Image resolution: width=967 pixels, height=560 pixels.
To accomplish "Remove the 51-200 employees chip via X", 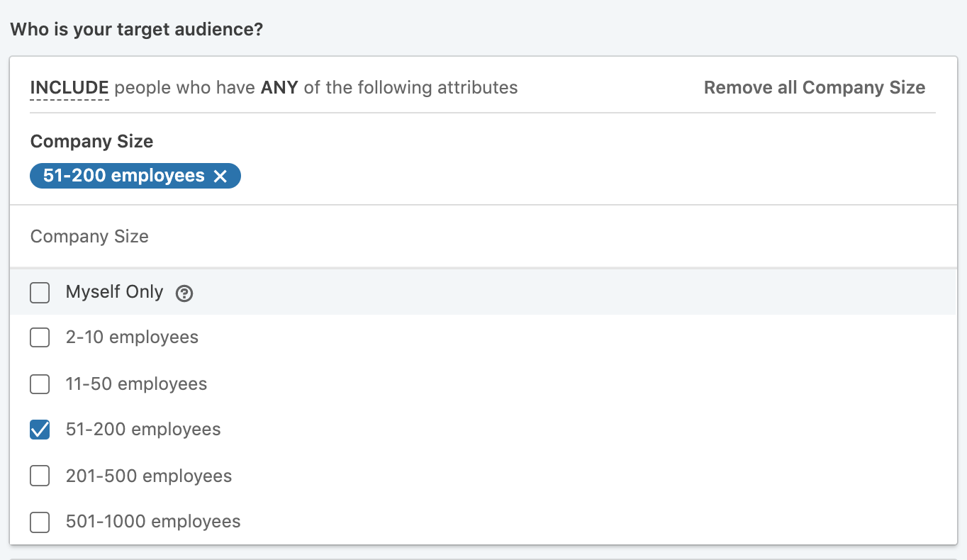I will point(220,177).
